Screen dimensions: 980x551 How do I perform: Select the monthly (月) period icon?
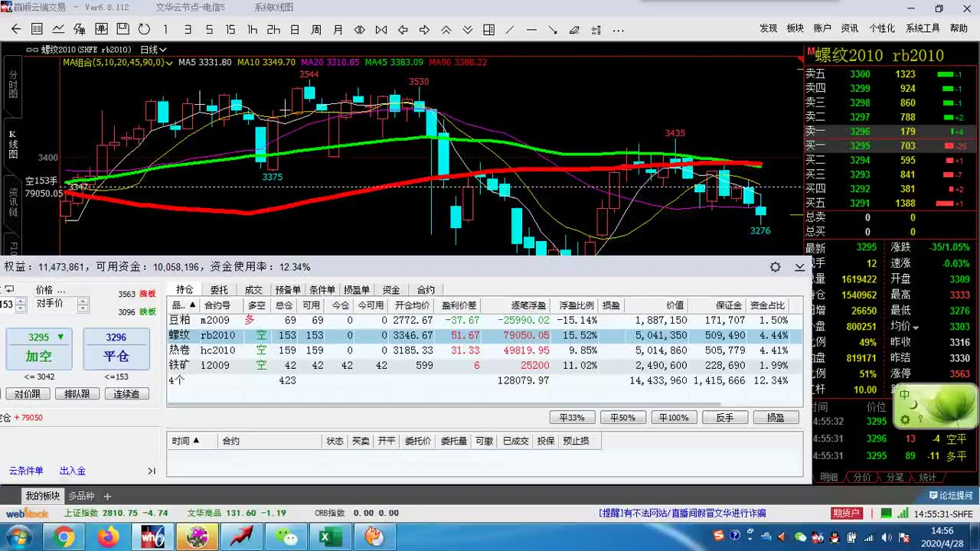(338, 29)
